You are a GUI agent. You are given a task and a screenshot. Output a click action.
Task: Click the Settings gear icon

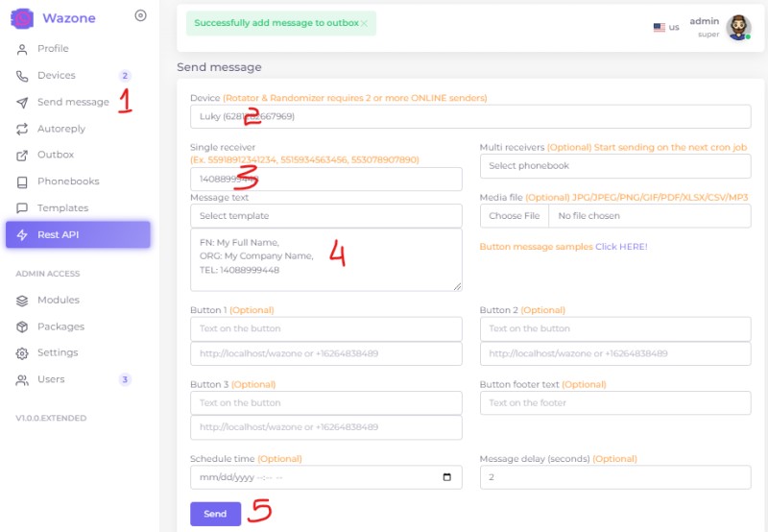point(22,353)
